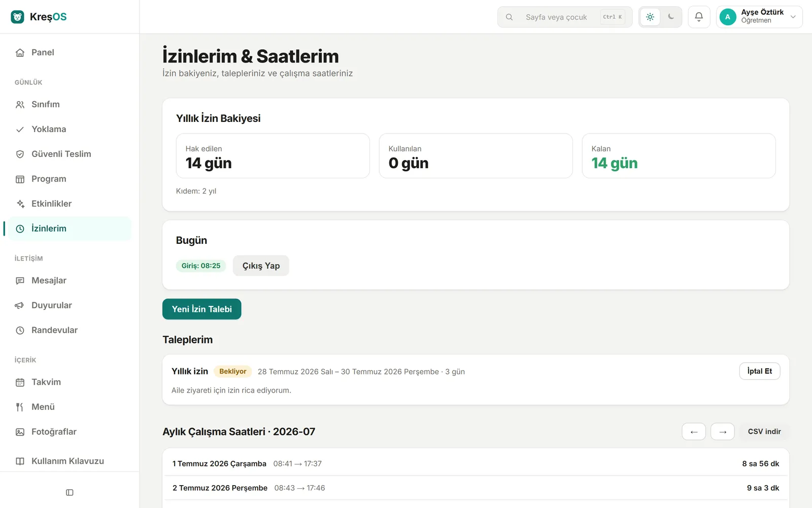Click the Panel label in sidebar

43,53
